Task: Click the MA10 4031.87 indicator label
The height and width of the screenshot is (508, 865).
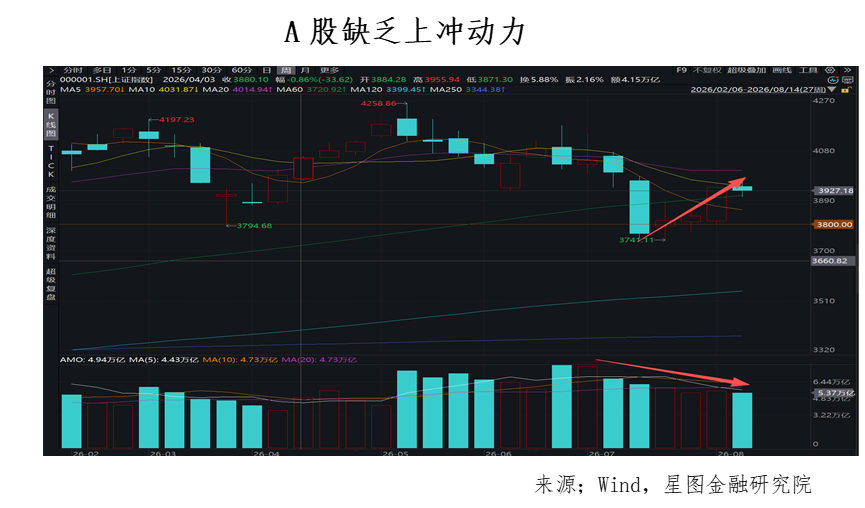Action: [163, 89]
